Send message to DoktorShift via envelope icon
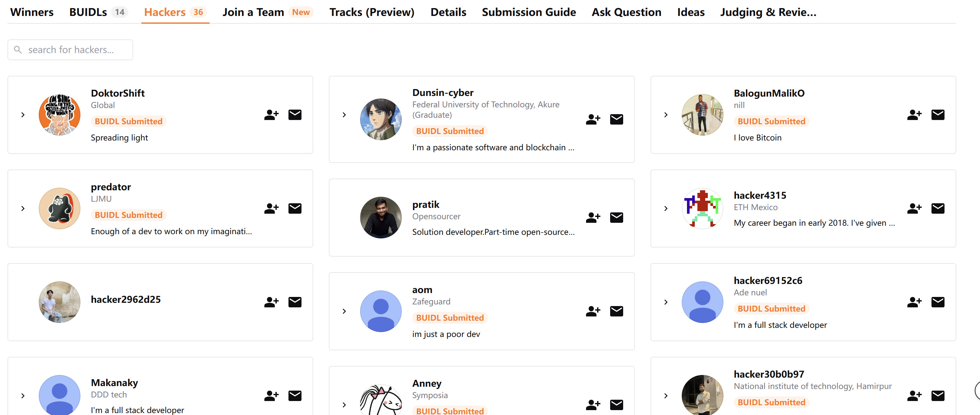 [x=295, y=115]
